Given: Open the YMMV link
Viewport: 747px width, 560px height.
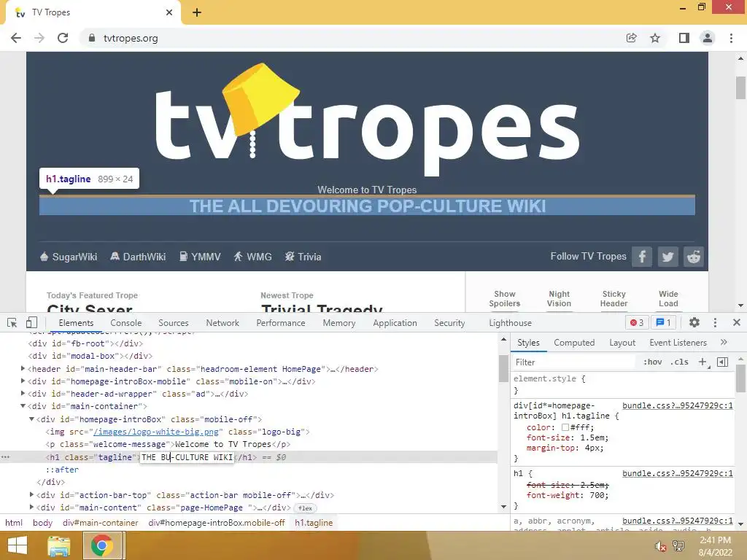Looking at the screenshot, I should coord(200,257).
